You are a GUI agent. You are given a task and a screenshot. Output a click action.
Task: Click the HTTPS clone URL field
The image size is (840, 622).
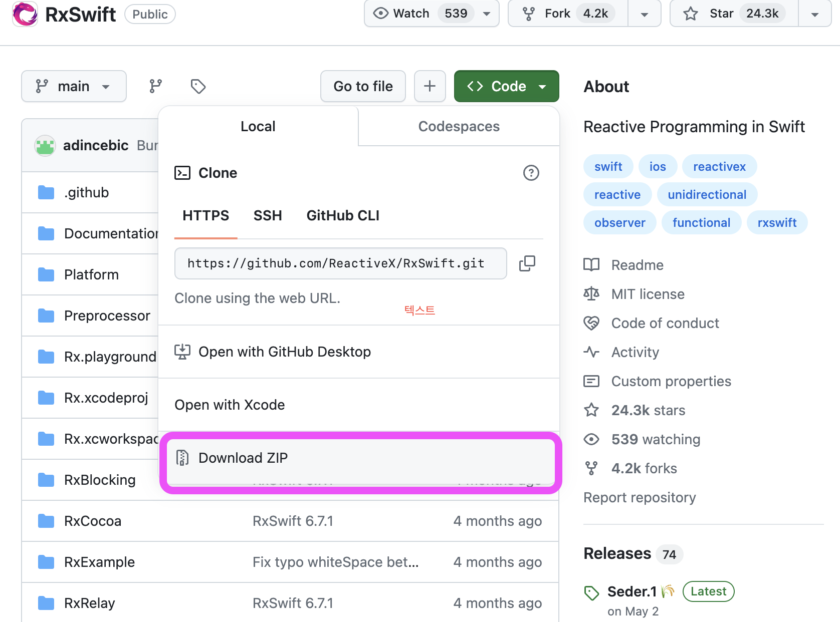pyautogui.click(x=340, y=263)
